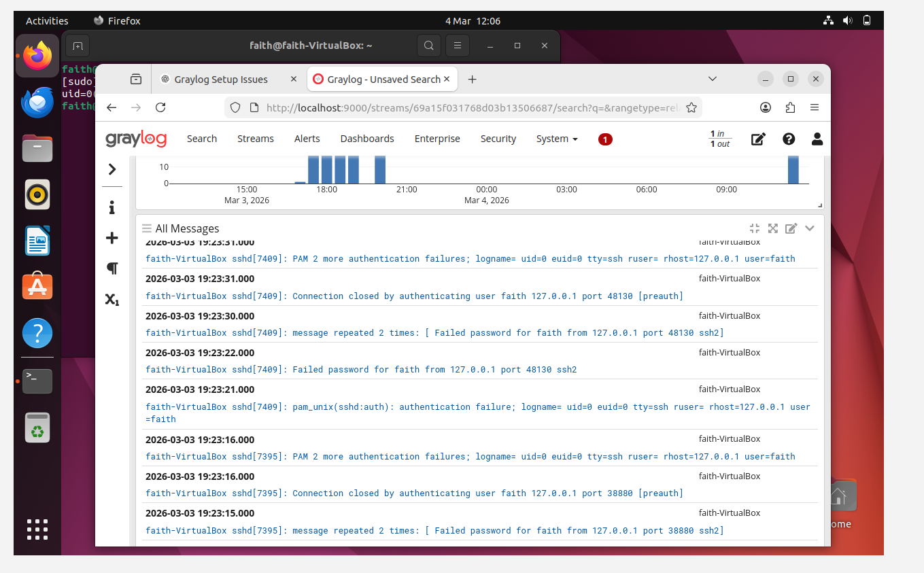Viewport: 924px width, 573px height.
Task: Expand All Messages widget to full screen
Action: pyautogui.click(x=772, y=228)
